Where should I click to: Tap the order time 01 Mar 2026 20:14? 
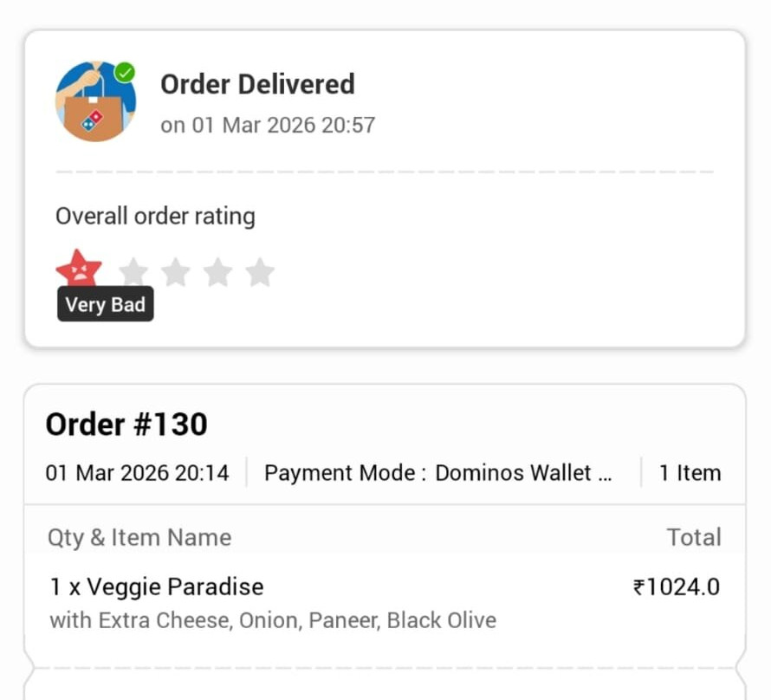[137, 473]
